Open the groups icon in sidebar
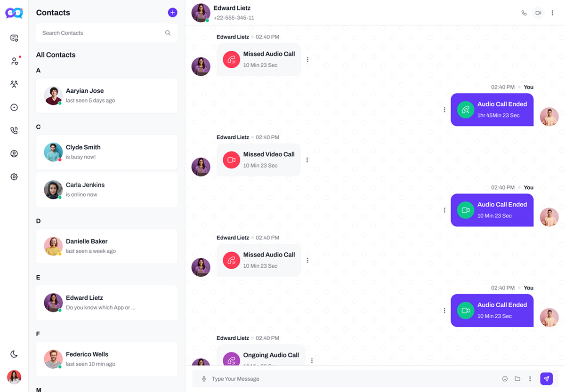Image resolution: width=565 pixels, height=392 pixels. (14, 84)
